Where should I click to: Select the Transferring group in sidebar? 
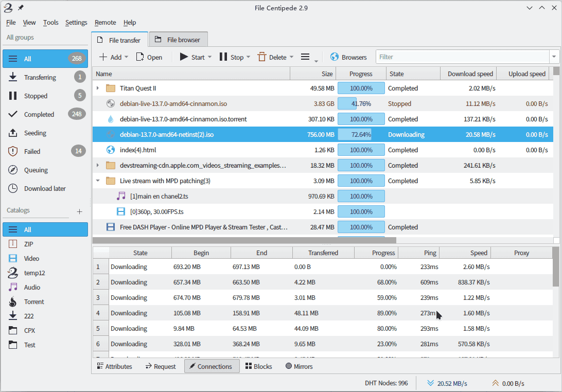coord(45,77)
